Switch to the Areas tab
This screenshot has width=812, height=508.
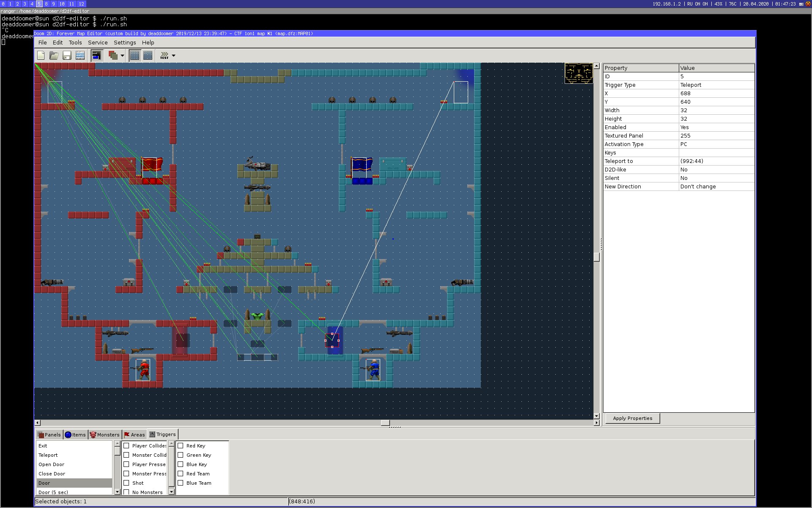pos(134,435)
